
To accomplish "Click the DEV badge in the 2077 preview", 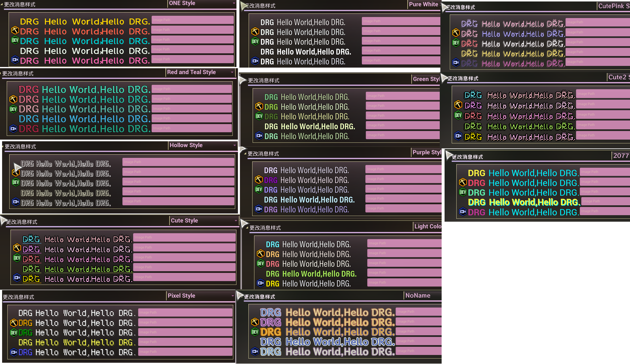I will pos(463,192).
